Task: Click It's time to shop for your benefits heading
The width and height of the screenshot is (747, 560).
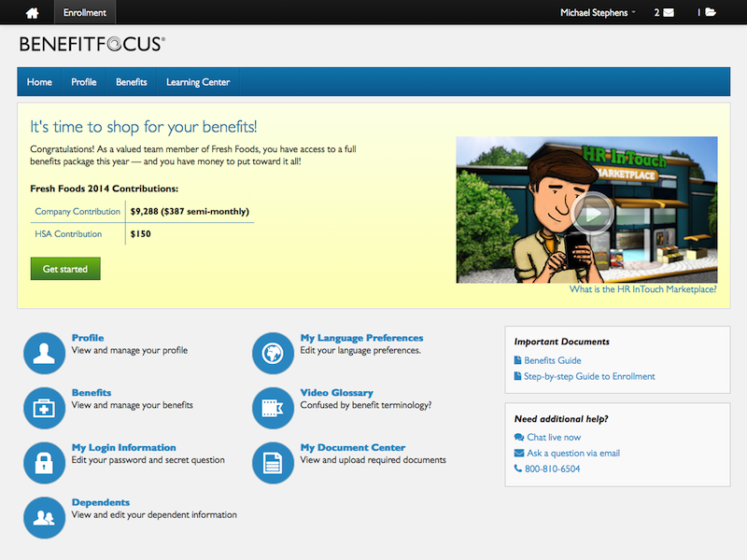Action: click(144, 127)
